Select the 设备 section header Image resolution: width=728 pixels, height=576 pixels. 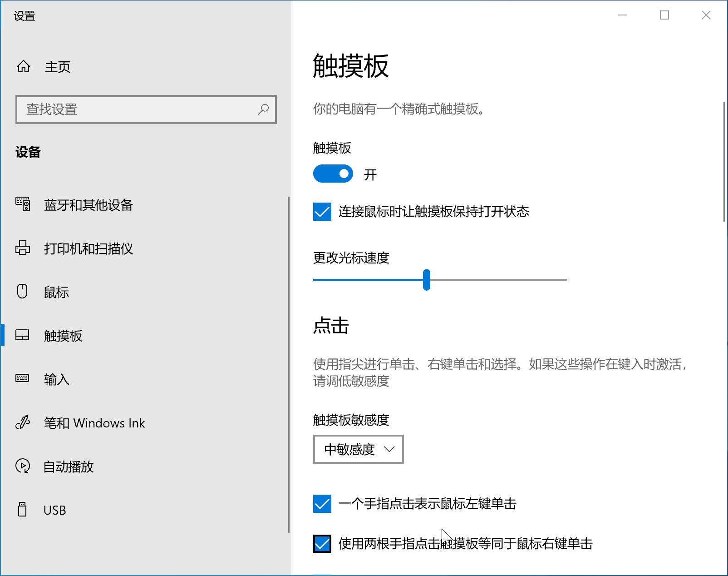(29, 153)
